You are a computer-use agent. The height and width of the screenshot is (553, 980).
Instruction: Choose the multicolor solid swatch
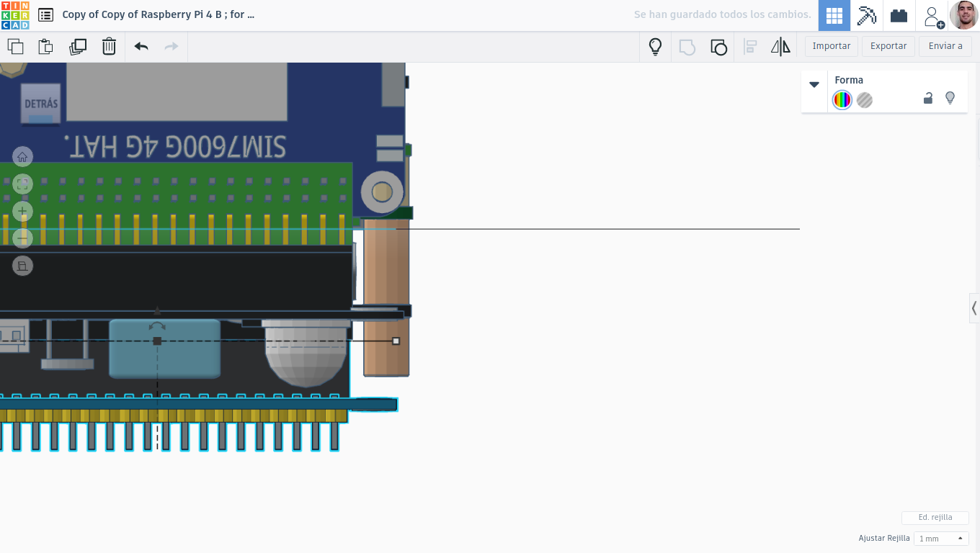(x=842, y=100)
